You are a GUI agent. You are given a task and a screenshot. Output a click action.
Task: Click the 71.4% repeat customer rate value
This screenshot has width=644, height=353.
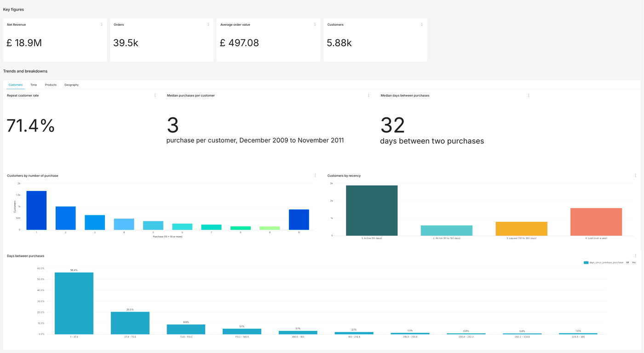[31, 126]
